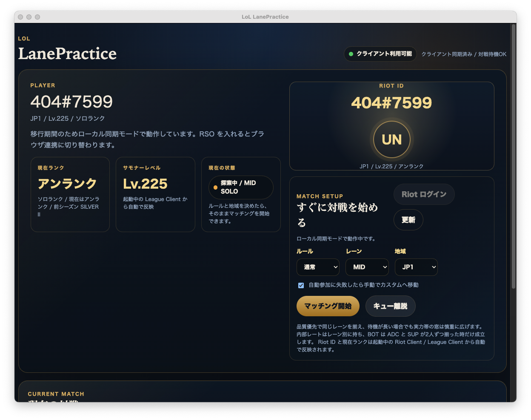Click the PLAYER name 404#7599
The width and height of the screenshot is (531, 420).
(x=71, y=102)
